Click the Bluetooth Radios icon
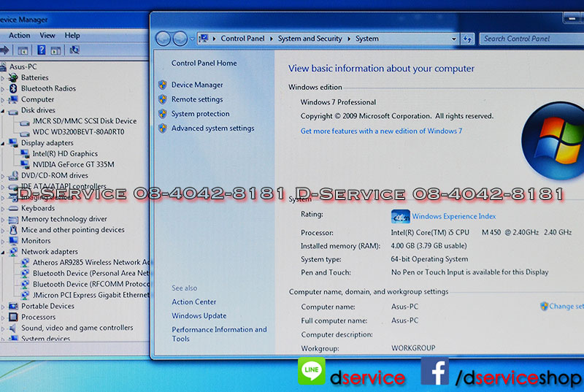584x392 pixels. pyautogui.click(x=13, y=88)
